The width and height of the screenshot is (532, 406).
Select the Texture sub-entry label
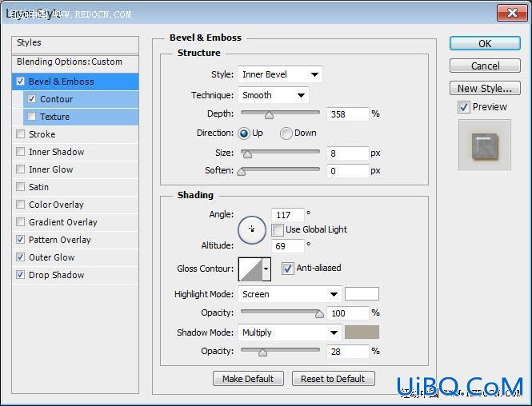click(54, 117)
